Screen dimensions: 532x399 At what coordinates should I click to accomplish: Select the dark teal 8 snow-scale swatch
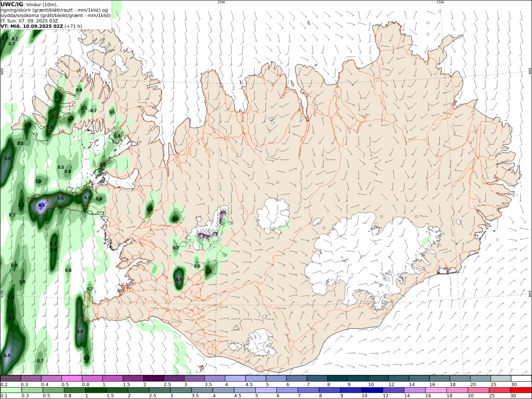pos(337,379)
